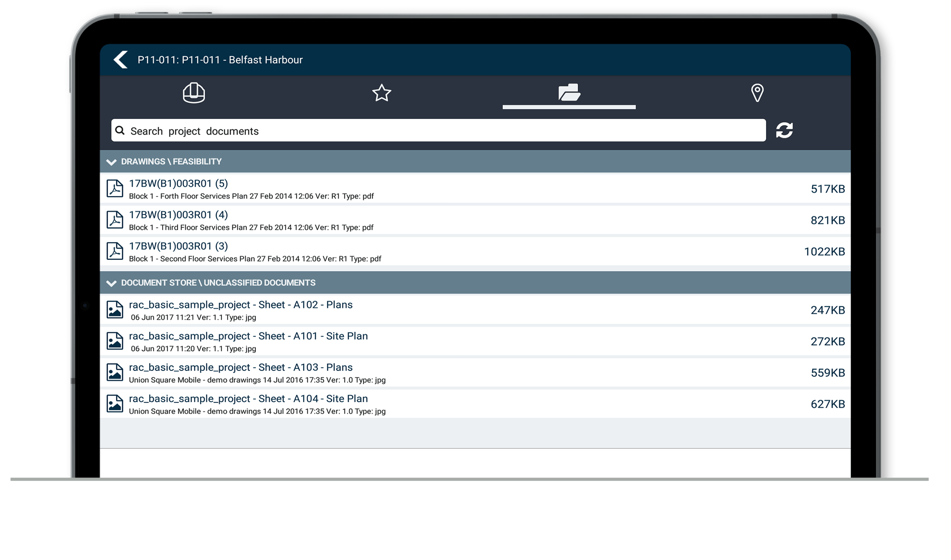951x560 pixels.
Task: Switch to the open documents folder tab
Action: pyautogui.click(x=569, y=93)
